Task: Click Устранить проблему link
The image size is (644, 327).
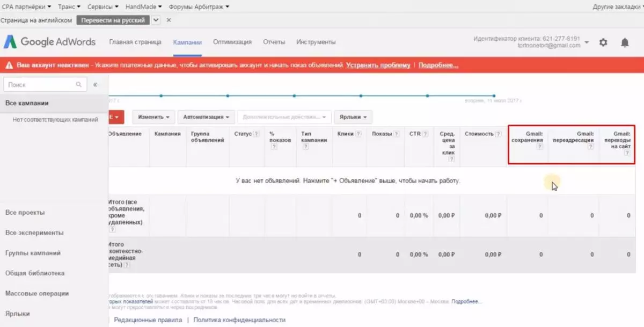Action: (378, 65)
